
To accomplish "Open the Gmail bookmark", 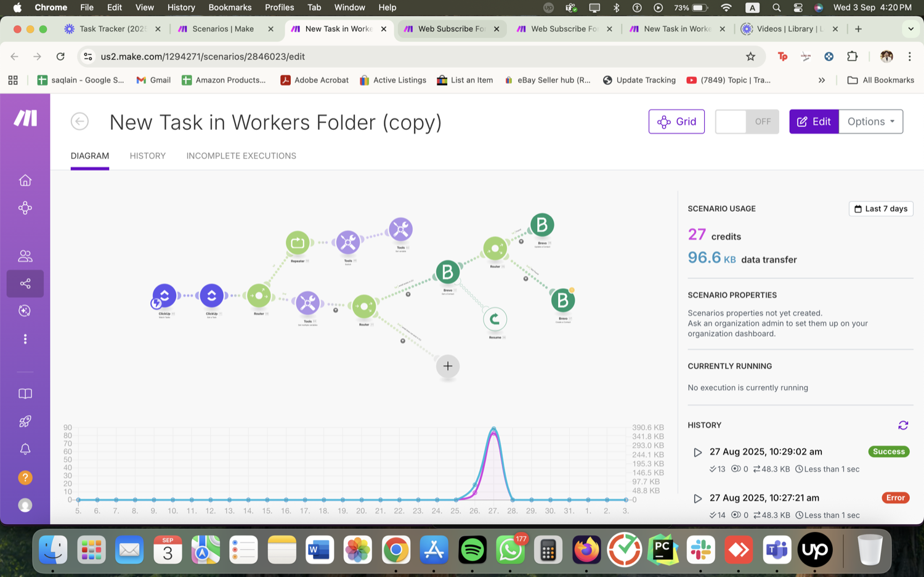I will 153,80.
